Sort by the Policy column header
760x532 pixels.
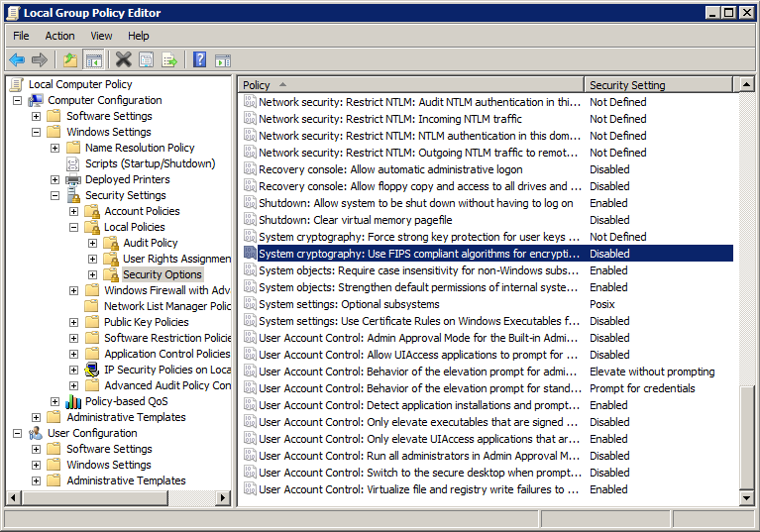coord(411,85)
